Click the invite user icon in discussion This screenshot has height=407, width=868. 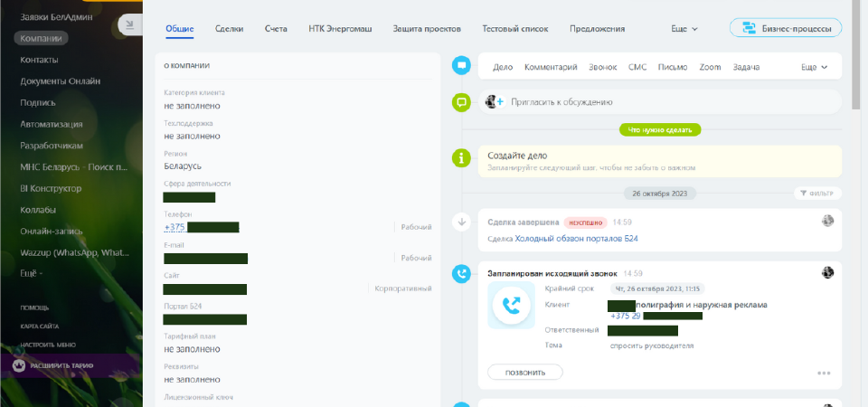point(494,102)
